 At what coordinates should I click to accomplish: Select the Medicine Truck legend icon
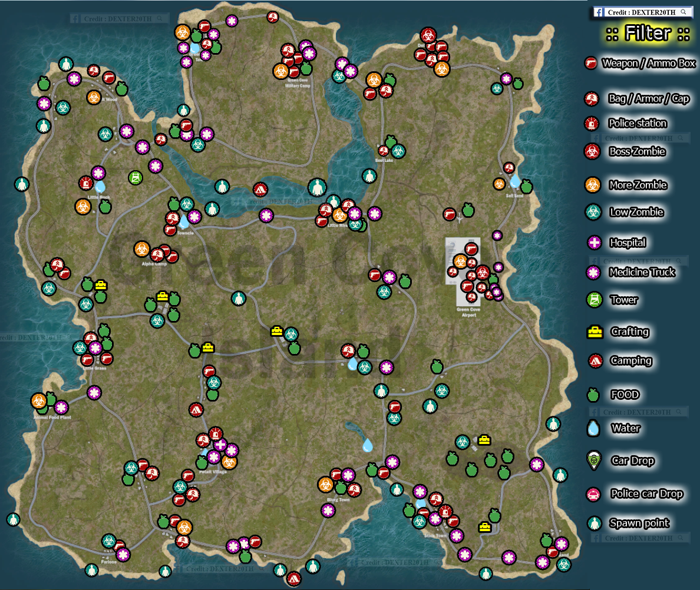pyautogui.click(x=593, y=272)
